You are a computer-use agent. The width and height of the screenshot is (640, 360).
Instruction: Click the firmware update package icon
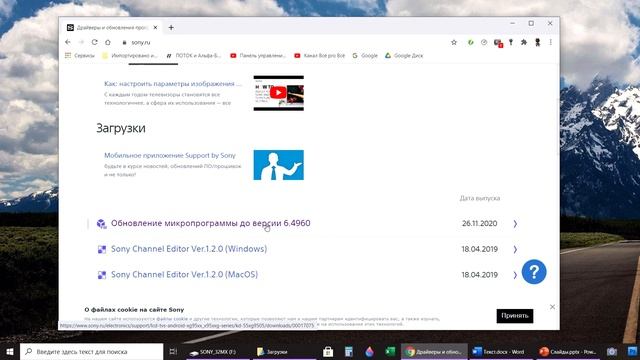[101, 224]
